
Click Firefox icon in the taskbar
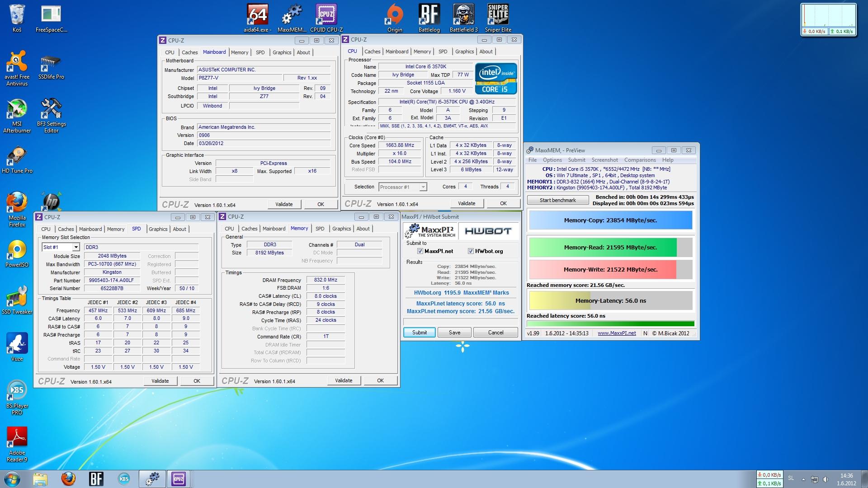[x=68, y=479]
